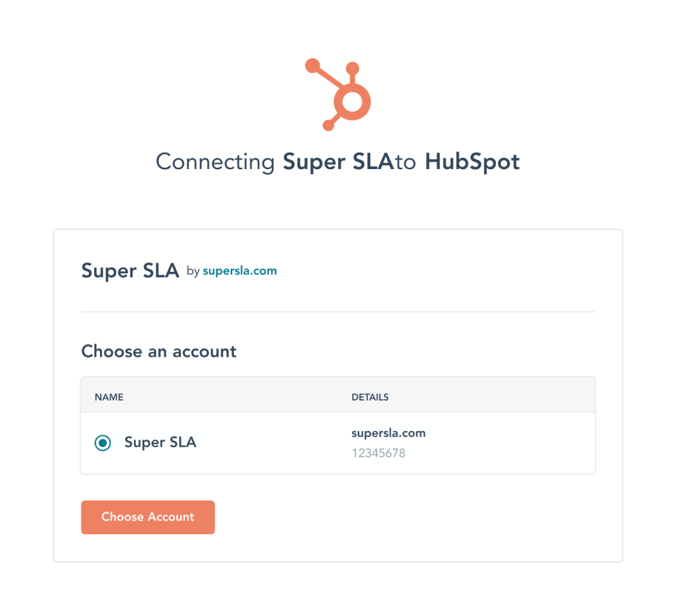Click the Connecting Super SLA to HubSpot heading
Viewport: 676px width, 616px height.
[338, 162]
